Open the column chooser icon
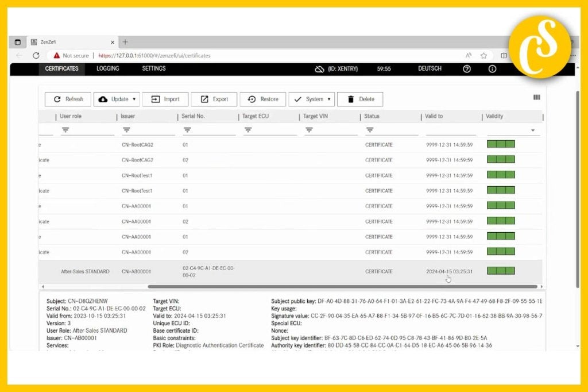 (537, 98)
